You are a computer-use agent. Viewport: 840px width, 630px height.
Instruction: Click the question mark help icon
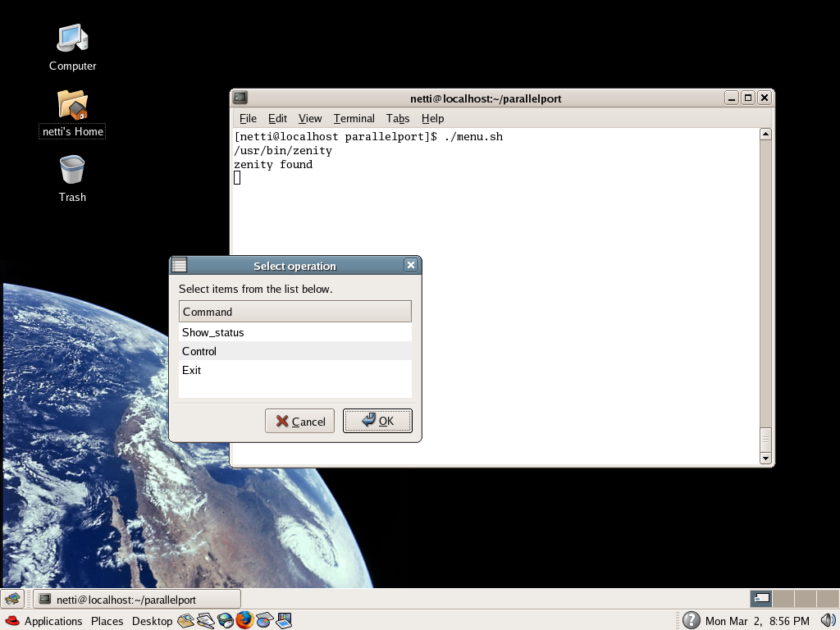pyautogui.click(x=691, y=620)
